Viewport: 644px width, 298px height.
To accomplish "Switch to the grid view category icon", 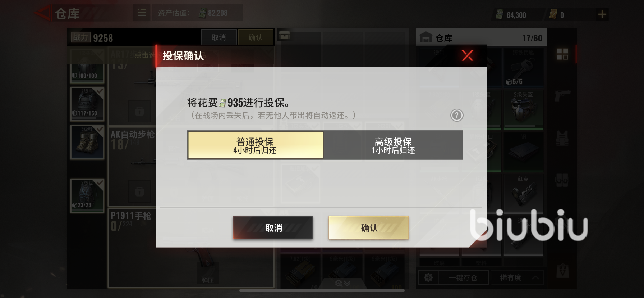I will click(x=562, y=54).
